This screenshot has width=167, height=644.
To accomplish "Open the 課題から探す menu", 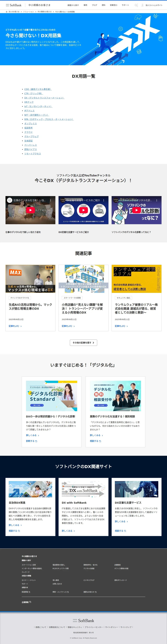I will tap(73, 5).
